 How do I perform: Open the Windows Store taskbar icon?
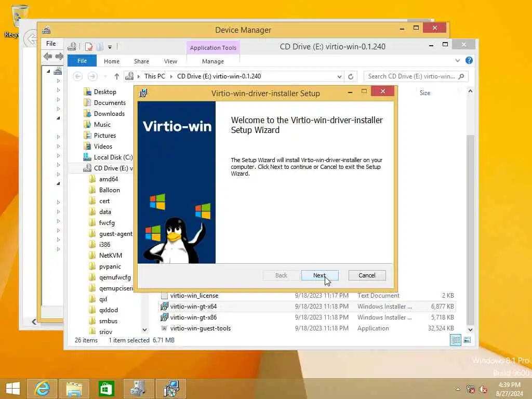point(106,389)
